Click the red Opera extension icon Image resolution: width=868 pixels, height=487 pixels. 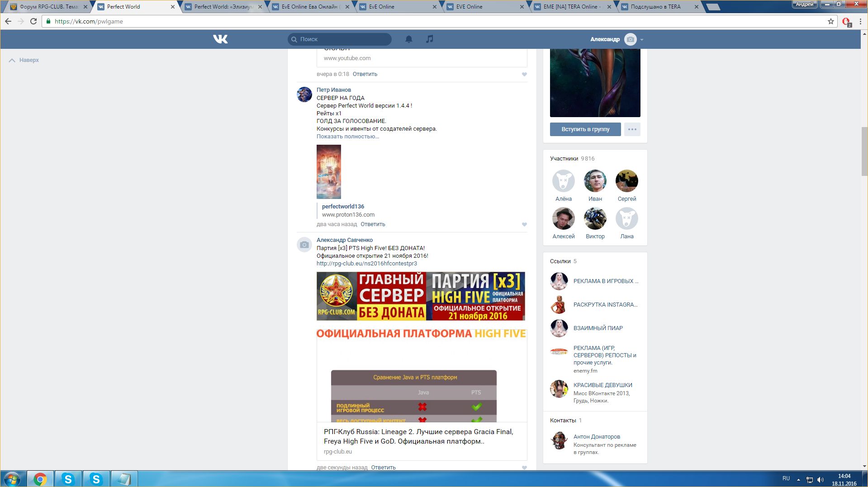846,22
